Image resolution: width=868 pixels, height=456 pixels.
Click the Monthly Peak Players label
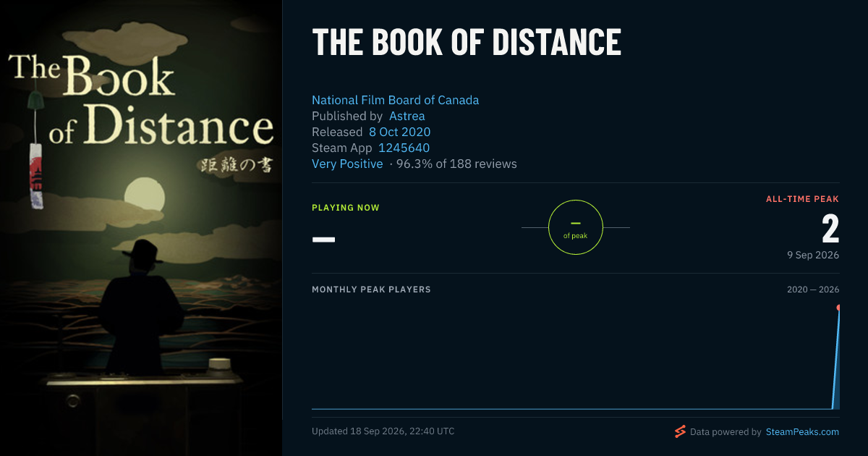point(371,290)
